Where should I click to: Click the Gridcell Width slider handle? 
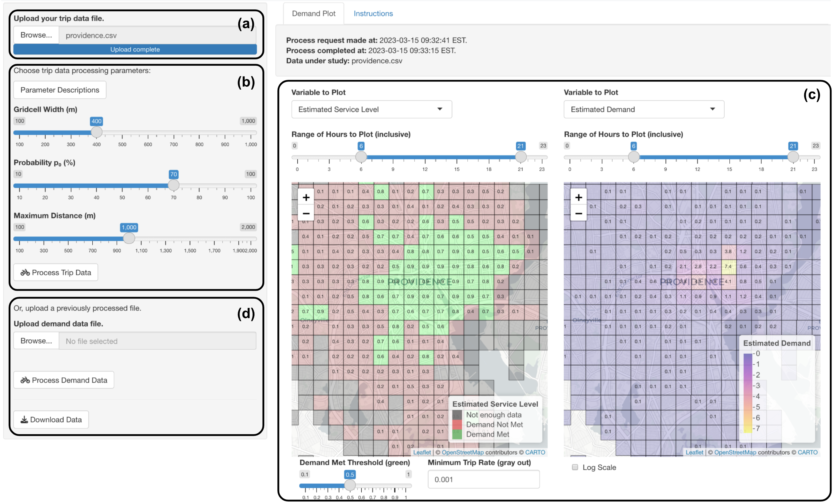[97, 132]
